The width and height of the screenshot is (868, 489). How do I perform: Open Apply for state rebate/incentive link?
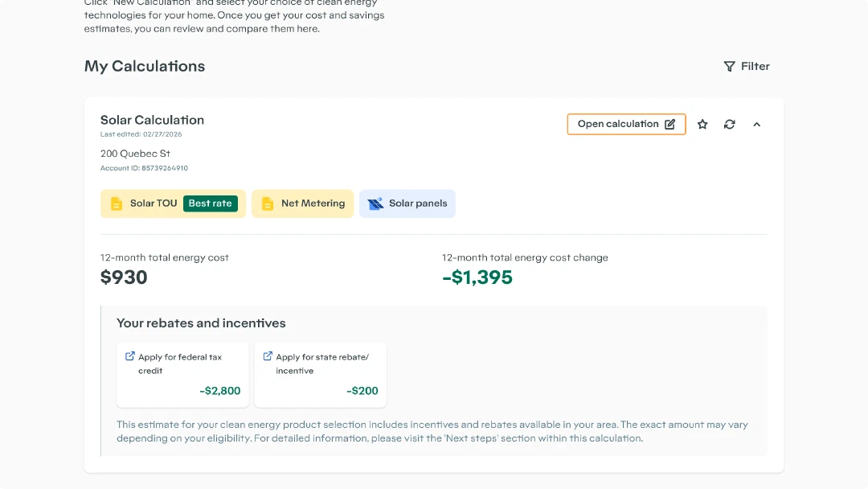tap(320, 375)
